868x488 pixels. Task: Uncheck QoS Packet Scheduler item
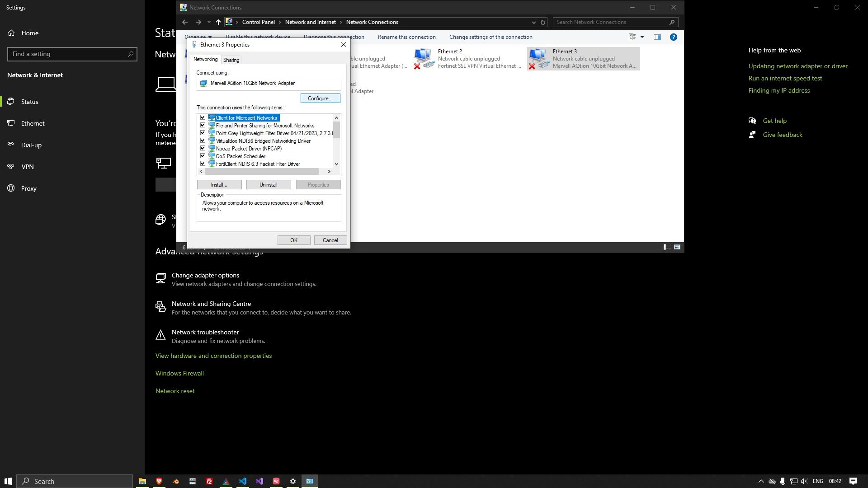203,156
